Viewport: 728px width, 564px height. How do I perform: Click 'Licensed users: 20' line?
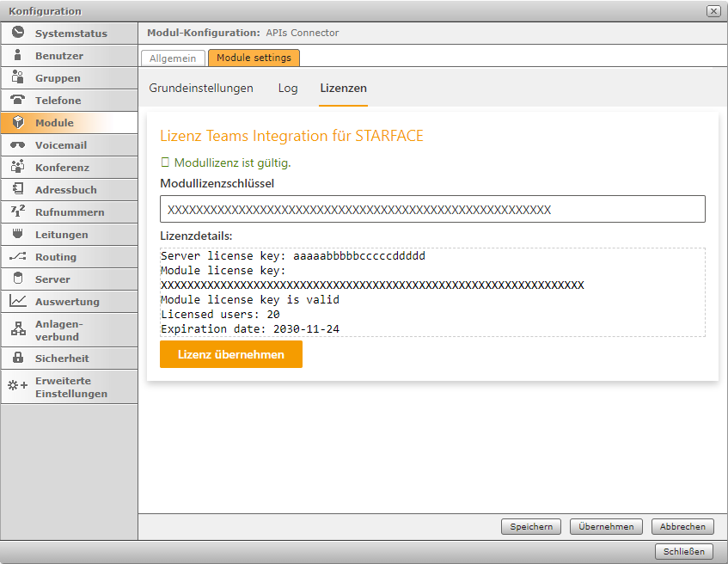pos(220,314)
